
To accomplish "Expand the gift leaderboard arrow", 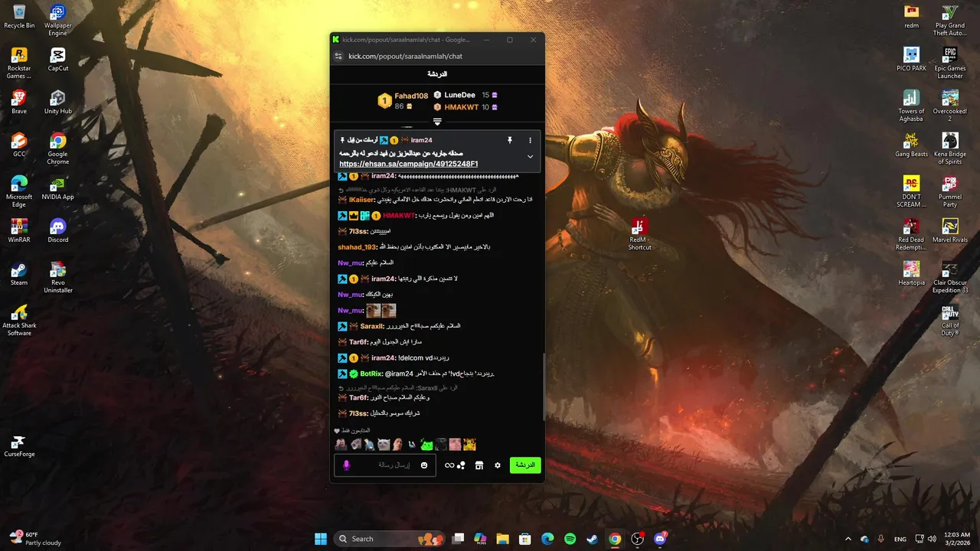I will pos(437,122).
